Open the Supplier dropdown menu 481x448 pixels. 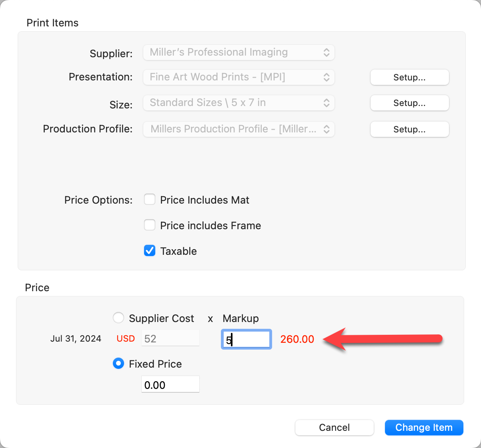238,52
